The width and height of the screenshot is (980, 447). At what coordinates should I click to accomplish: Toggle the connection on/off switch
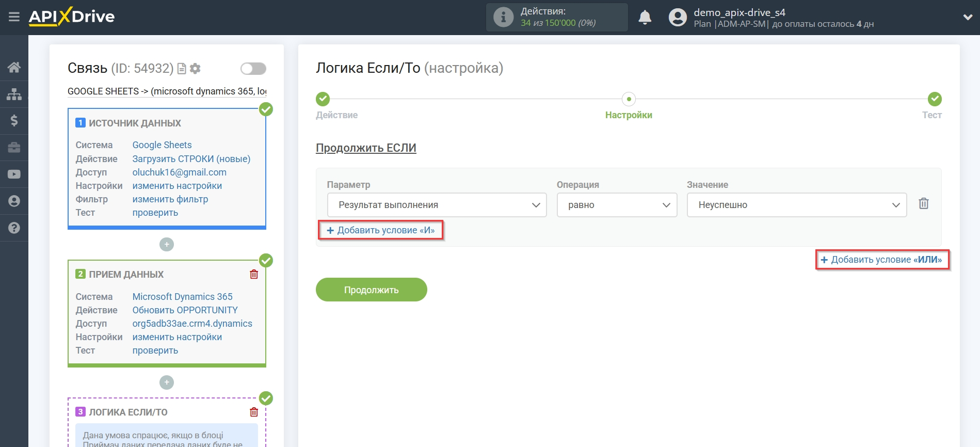tap(253, 69)
